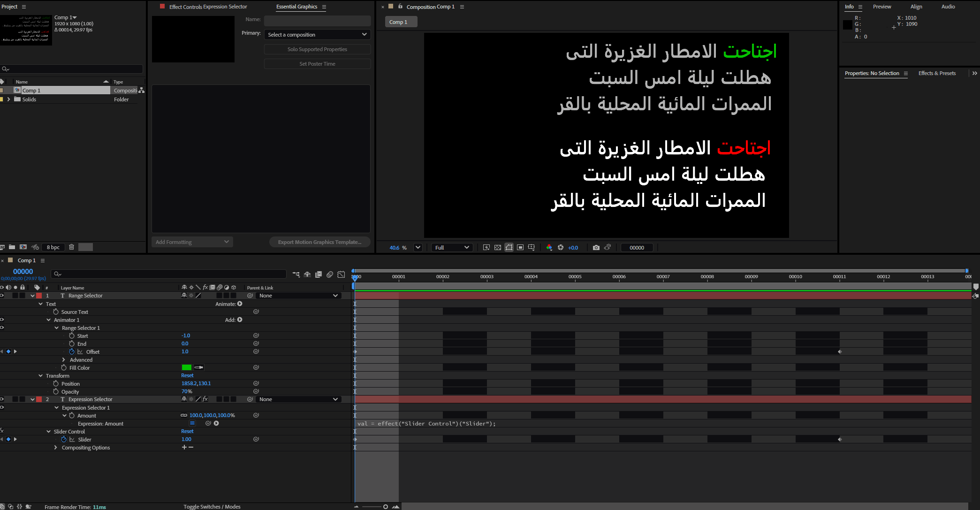This screenshot has width=980, height=510.
Task: Click the Show Channel RGB icon
Action: 549,248
